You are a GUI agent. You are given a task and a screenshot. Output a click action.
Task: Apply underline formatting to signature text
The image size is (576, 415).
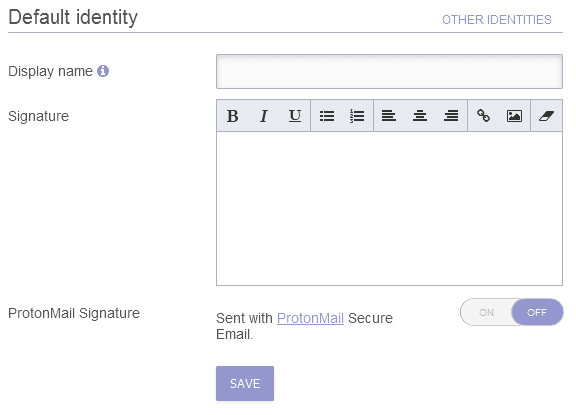click(x=295, y=116)
